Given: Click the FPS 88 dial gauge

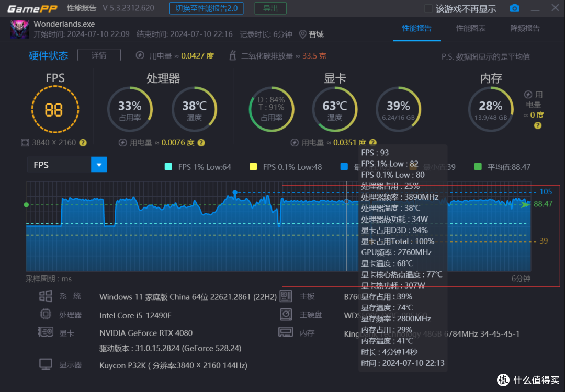Looking at the screenshot, I should pyautogui.click(x=55, y=109).
